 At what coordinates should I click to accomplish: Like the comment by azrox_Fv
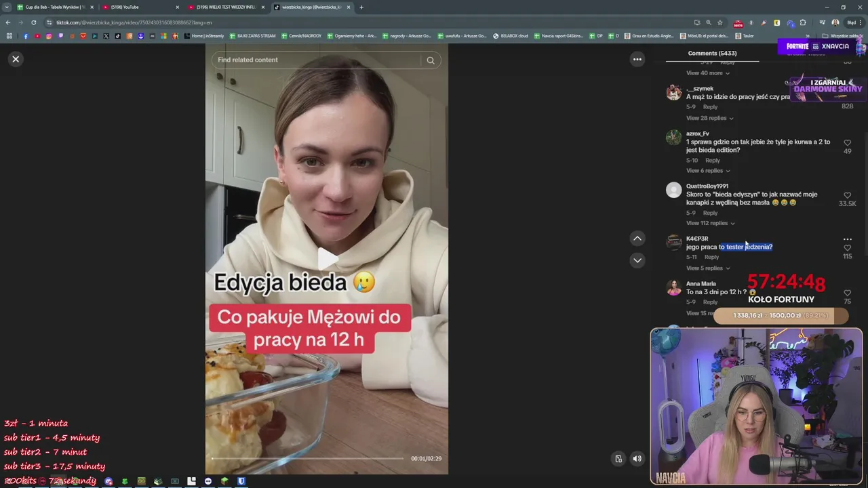847,143
